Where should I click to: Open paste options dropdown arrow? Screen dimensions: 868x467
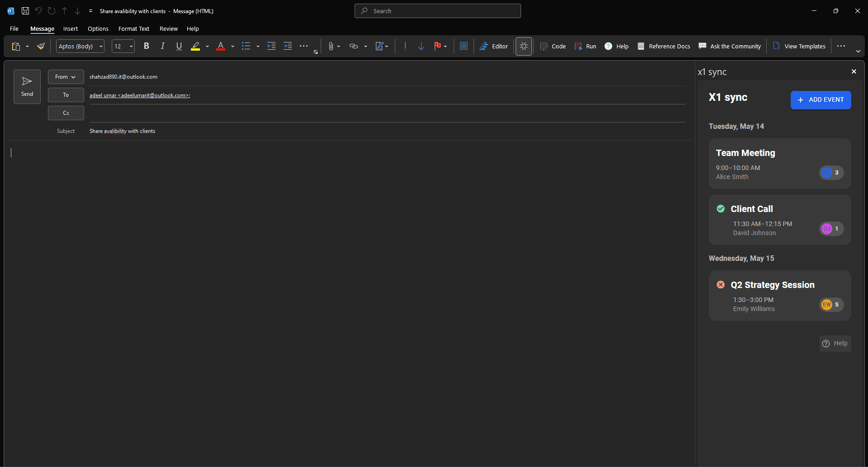[27, 46]
